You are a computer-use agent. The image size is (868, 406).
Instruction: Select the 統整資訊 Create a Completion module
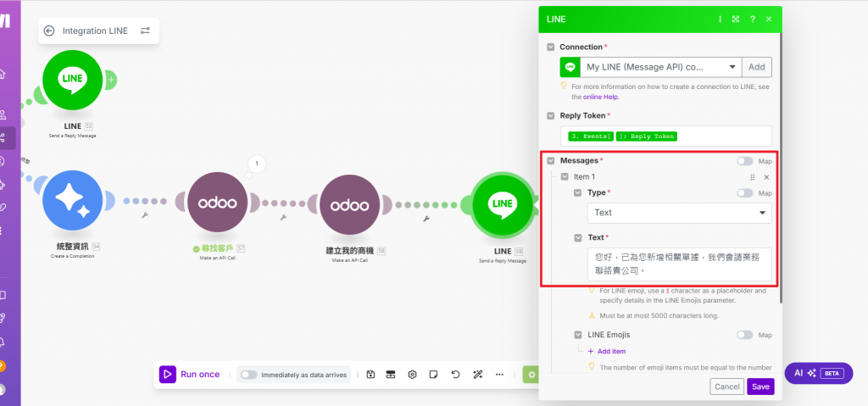pyautogui.click(x=73, y=201)
